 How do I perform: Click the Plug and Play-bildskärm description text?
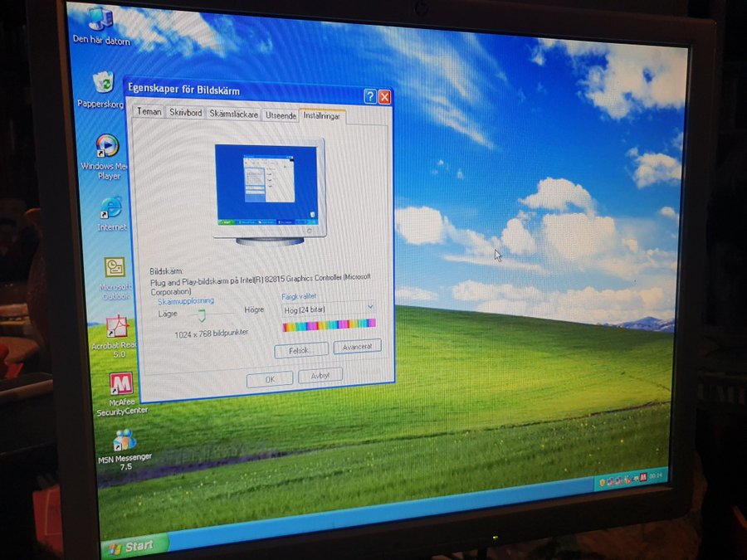(260, 285)
